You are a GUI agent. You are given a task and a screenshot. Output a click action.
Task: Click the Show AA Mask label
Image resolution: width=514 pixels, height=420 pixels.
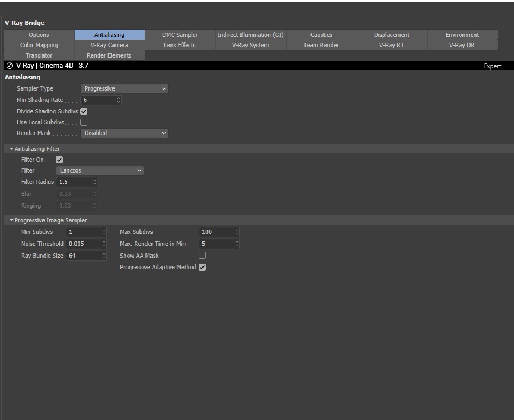[x=139, y=256]
